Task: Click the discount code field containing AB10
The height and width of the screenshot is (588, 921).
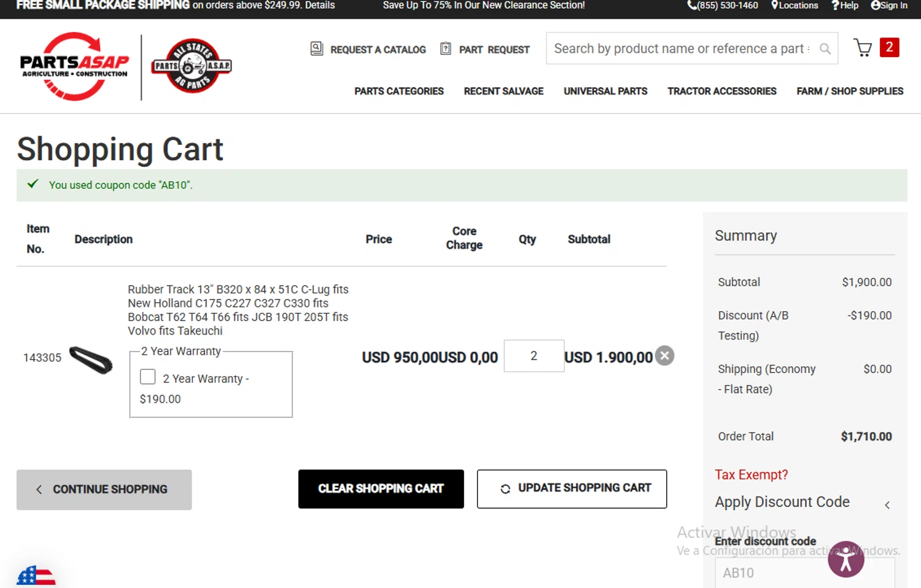Action: point(804,573)
